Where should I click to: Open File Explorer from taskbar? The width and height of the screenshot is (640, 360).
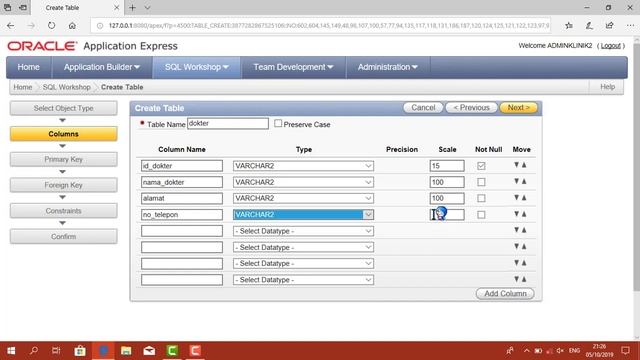126,351
